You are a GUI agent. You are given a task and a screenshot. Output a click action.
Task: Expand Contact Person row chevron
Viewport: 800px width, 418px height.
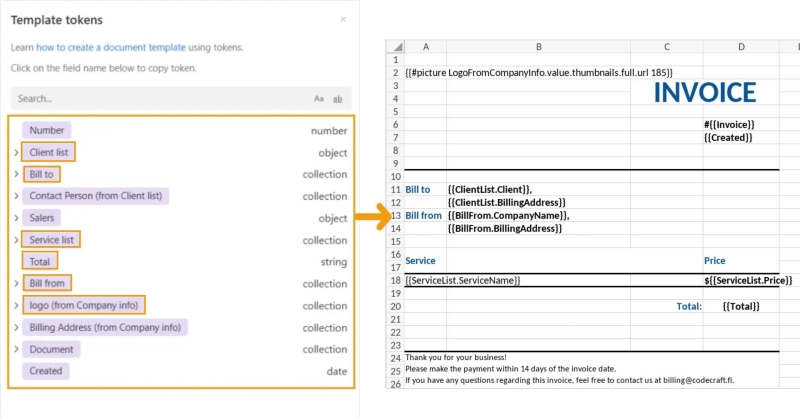pyautogui.click(x=16, y=196)
